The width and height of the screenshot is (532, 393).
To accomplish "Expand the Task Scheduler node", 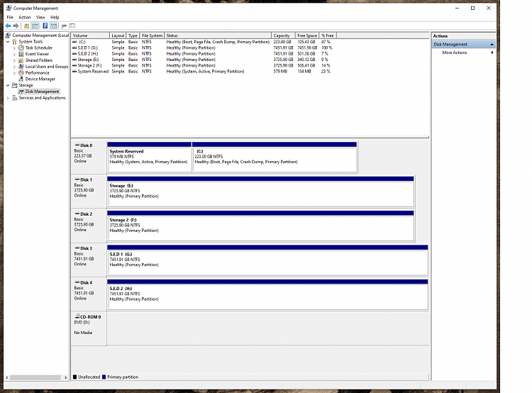I will [x=14, y=48].
